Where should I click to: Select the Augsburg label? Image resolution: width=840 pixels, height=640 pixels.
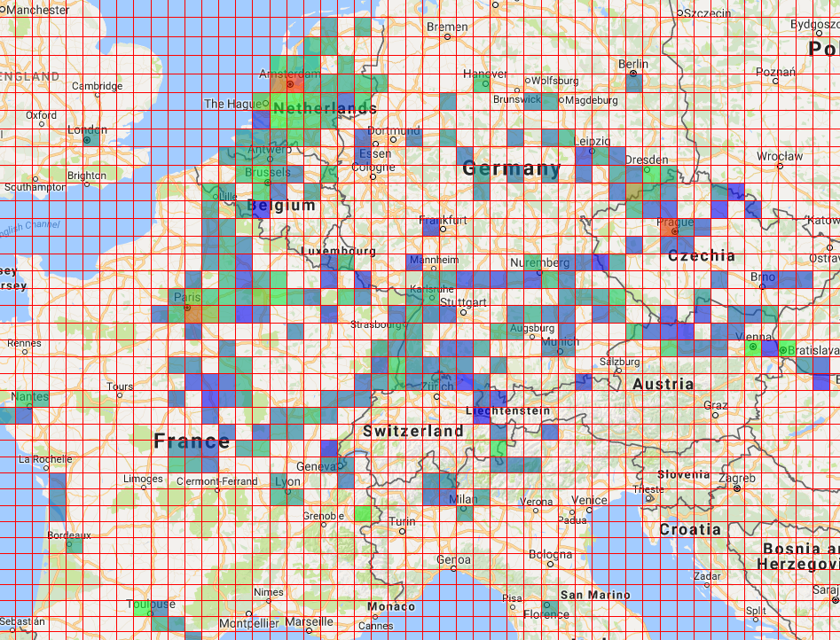tap(532, 328)
